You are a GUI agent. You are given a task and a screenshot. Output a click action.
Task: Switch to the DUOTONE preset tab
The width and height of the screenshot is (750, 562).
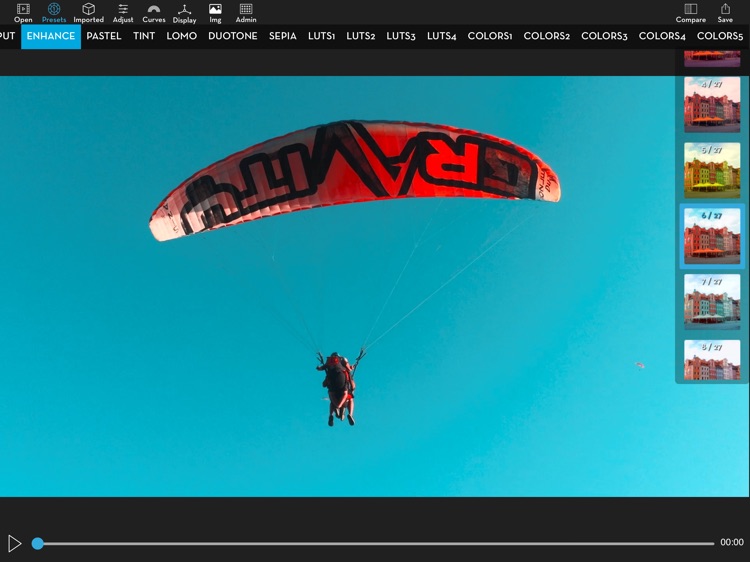click(232, 36)
